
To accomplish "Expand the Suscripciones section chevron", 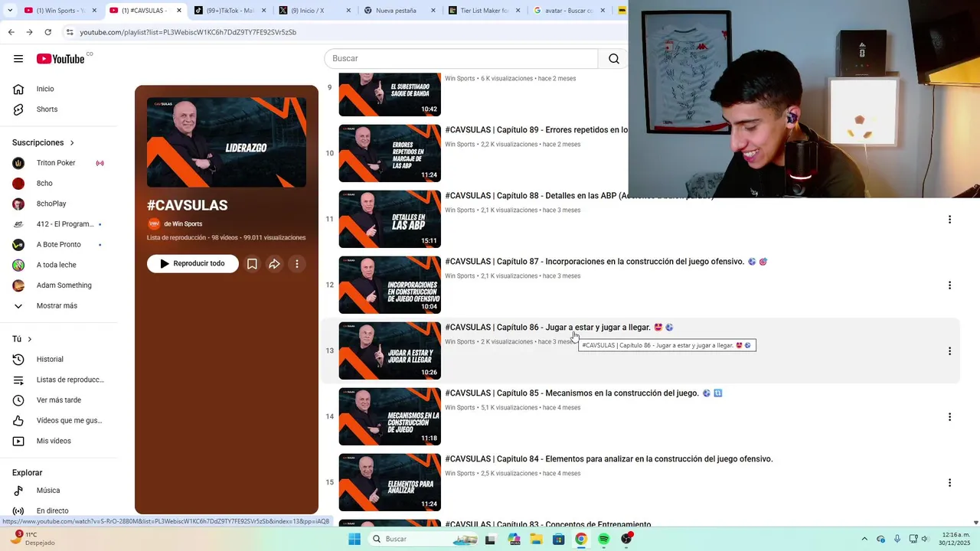I will 72,143.
